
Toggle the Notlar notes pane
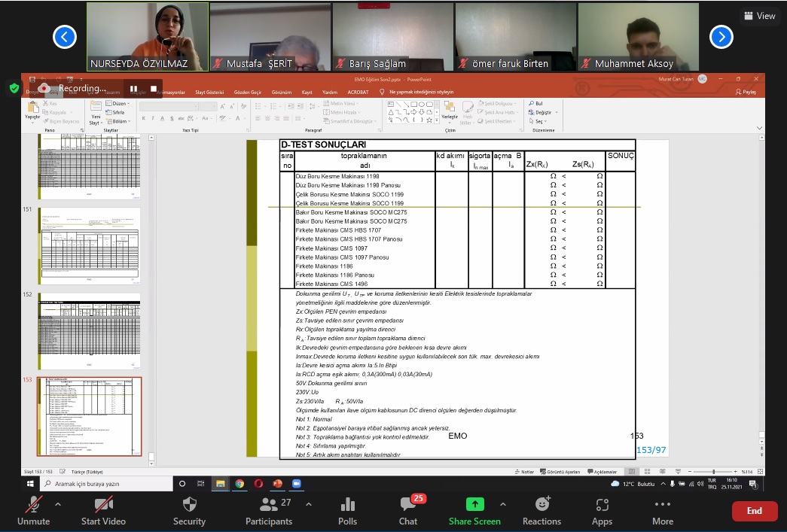click(524, 472)
